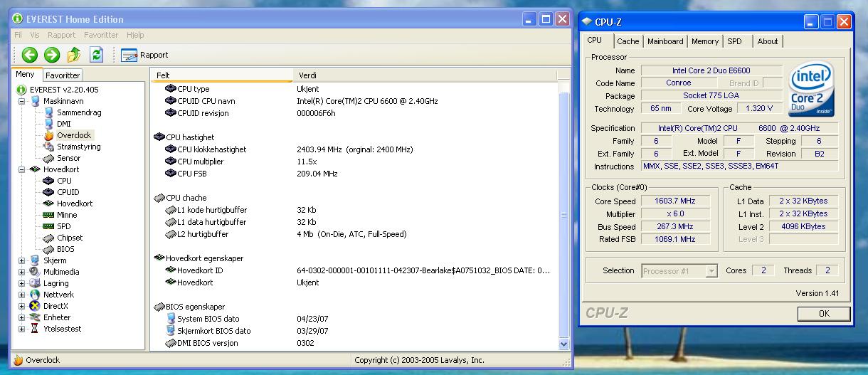The height and width of the screenshot is (375, 868).
Task: Open the Fil menu
Action: click(x=18, y=35)
